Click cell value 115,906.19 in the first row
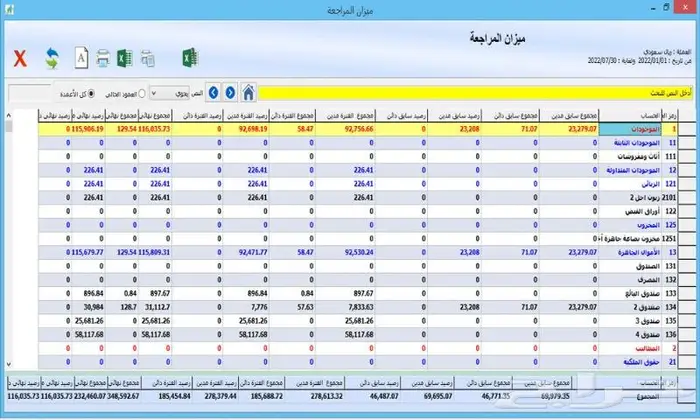 pos(88,129)
